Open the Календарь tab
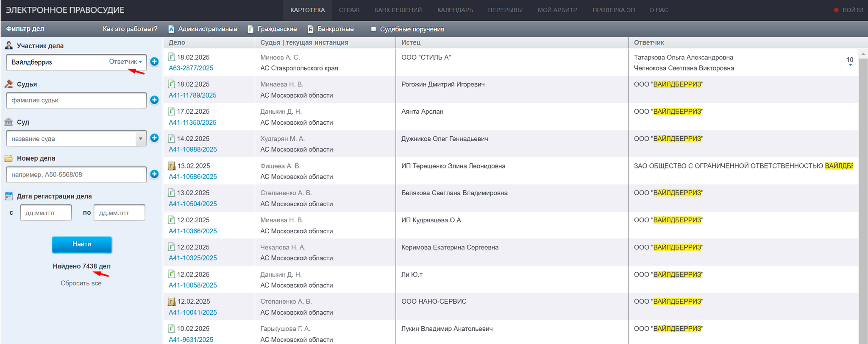The width and height of the screenshot is (868, 344). 455,10
